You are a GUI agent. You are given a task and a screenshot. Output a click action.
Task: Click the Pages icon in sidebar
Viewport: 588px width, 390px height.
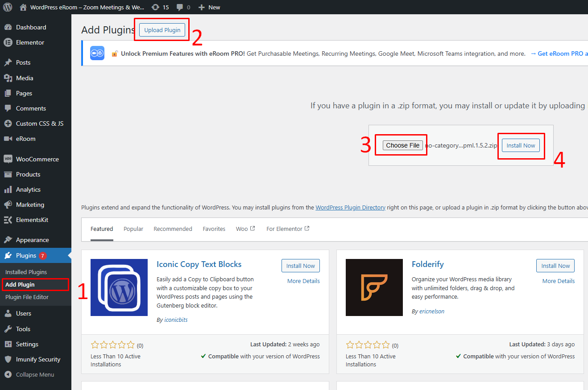(x=8, y=93)
